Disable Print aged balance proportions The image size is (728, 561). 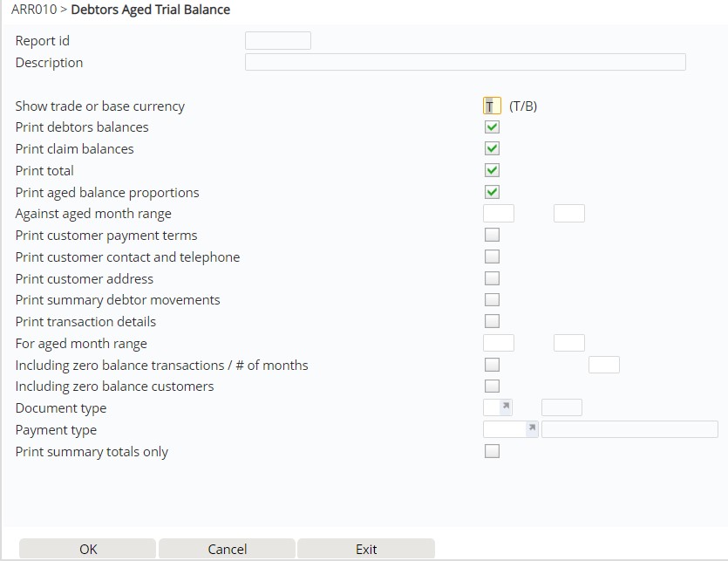[x=492, y=192]
